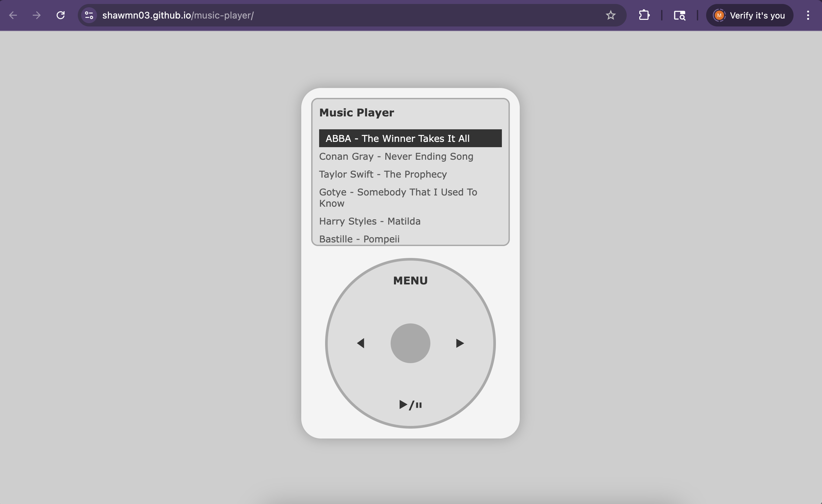Open Chrome's three-dot menu
The height and width of the screenshot is (504, 822).
pyautogui.click(x=808, y=15)
